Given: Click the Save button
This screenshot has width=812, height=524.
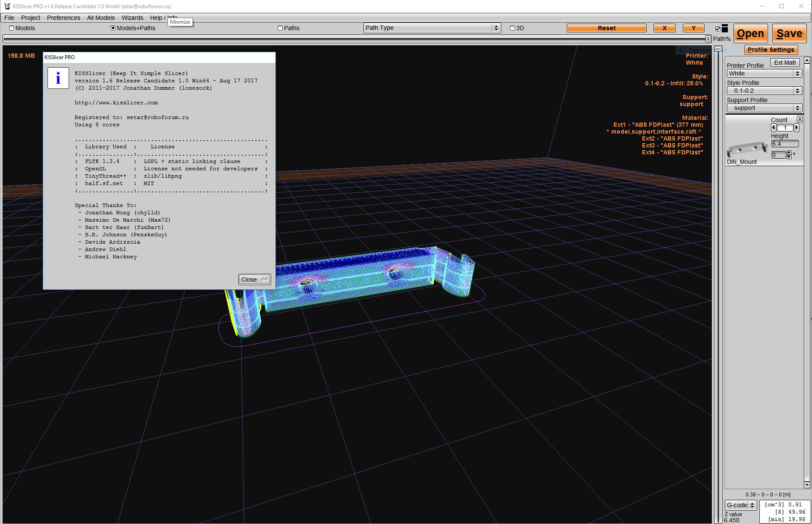Looking at the screenshot, I should 789,34.
